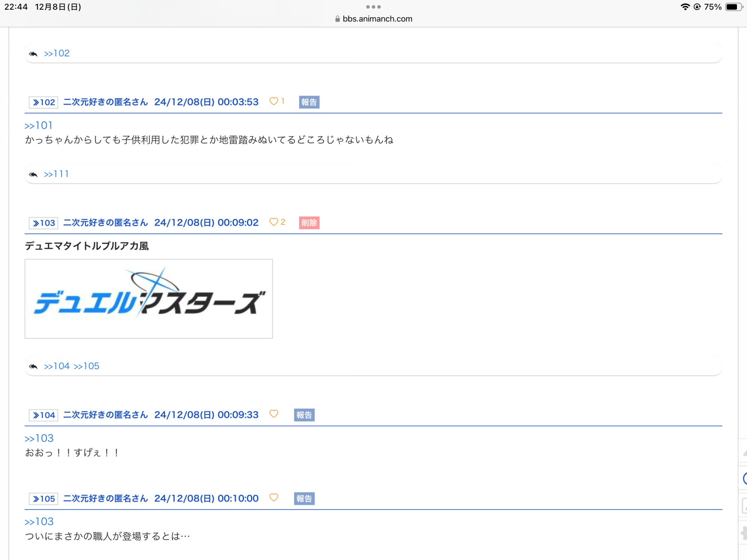Tap the lock icon in the address bar
The image size is (747, 560).
tap(338, 19)
